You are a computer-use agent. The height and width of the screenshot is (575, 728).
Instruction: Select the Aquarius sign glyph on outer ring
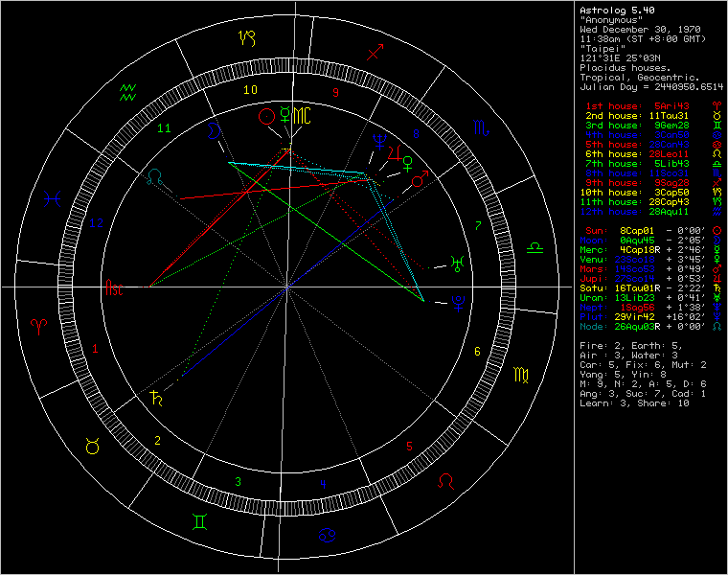point(127,92)
